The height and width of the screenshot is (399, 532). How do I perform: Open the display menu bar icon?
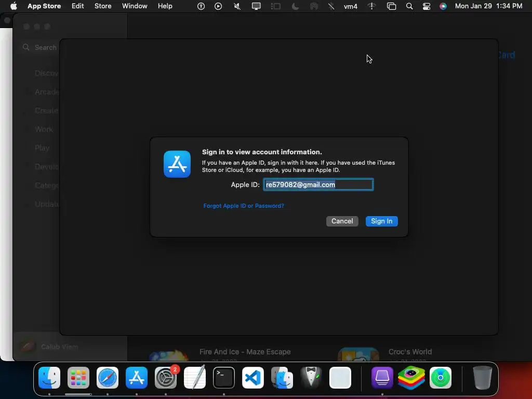pos(256,6)
